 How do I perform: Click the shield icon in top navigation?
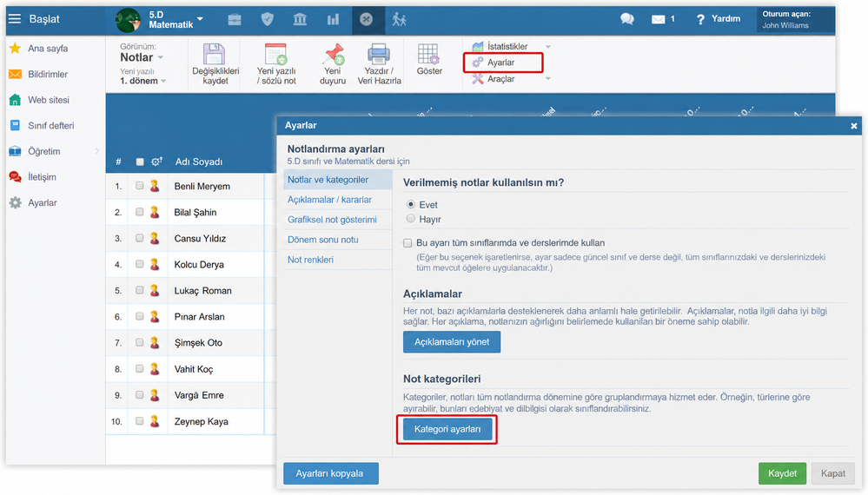pos(268,19)
